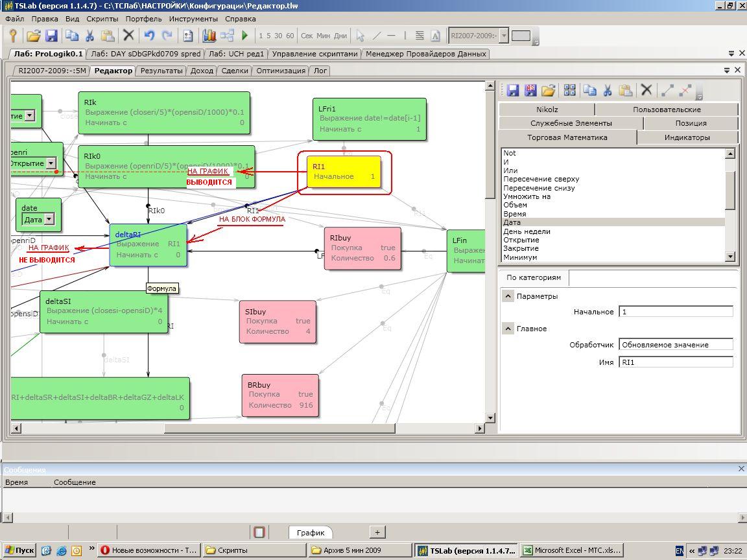Click the scissors Cut icon in editor toolbar
Image resolution: width=747 pixels, height=560 pixels.
click(608, 91)
